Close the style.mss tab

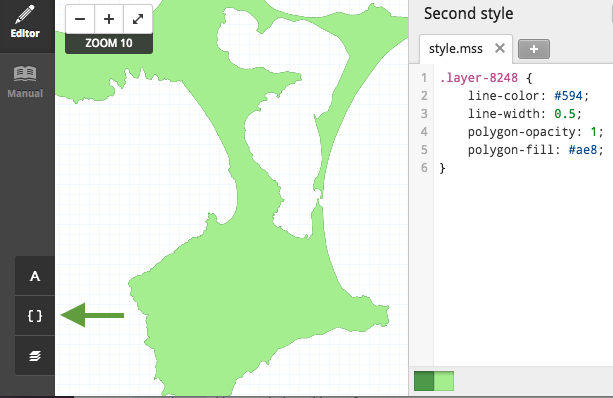pyautogui.click(x=500, y=48)
